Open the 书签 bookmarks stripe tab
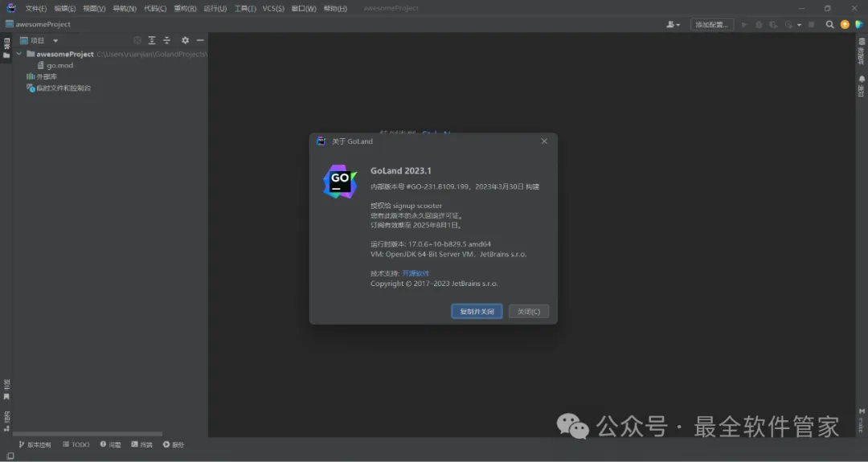Viewport: 868px width, 462px height. coord(6,389)
